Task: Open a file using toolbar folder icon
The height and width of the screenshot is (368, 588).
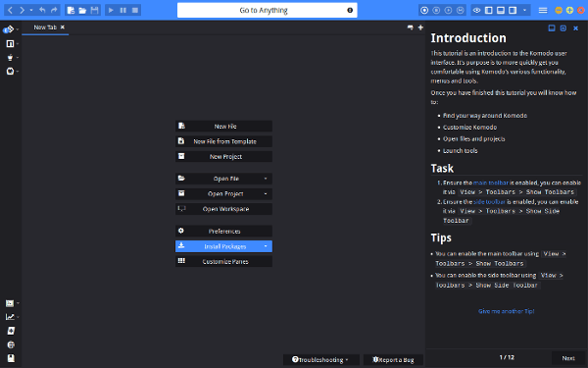Action: click(x=82, y=10)
